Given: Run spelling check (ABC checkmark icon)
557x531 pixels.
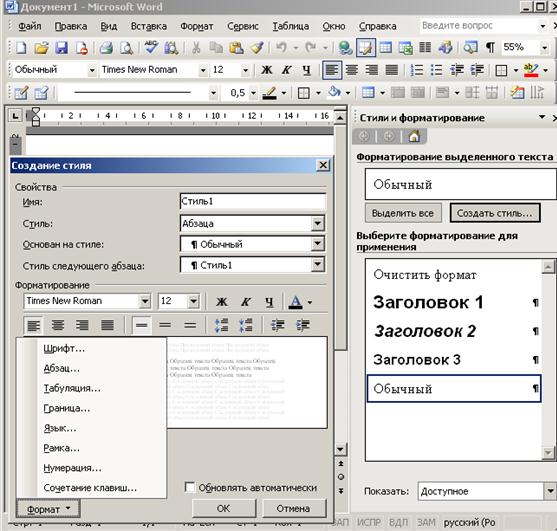Looking at the screenshot, I should tap(151, 48).
